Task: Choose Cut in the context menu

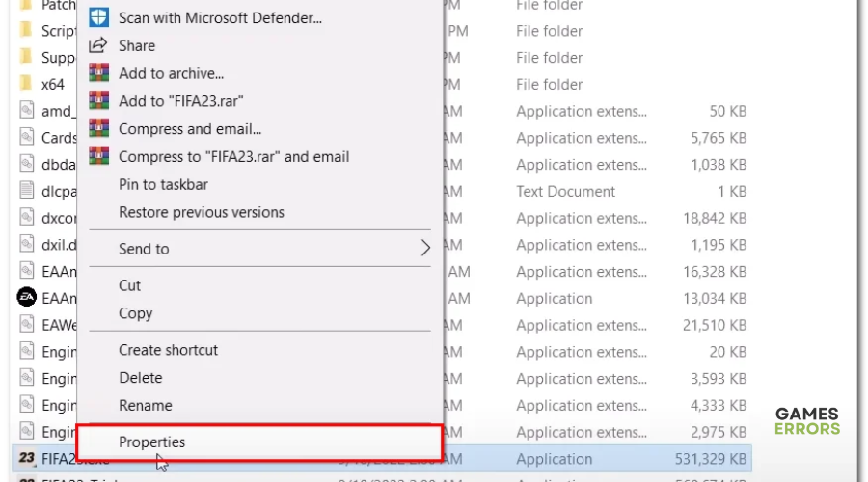Action: tap(129, 285)
